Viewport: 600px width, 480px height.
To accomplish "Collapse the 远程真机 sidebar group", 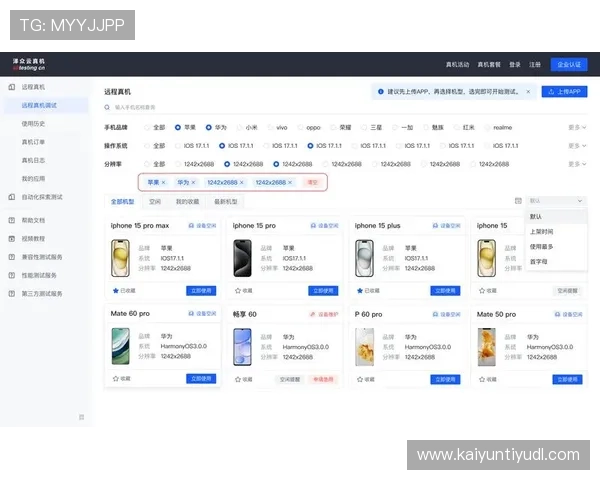I will (33, 87).
